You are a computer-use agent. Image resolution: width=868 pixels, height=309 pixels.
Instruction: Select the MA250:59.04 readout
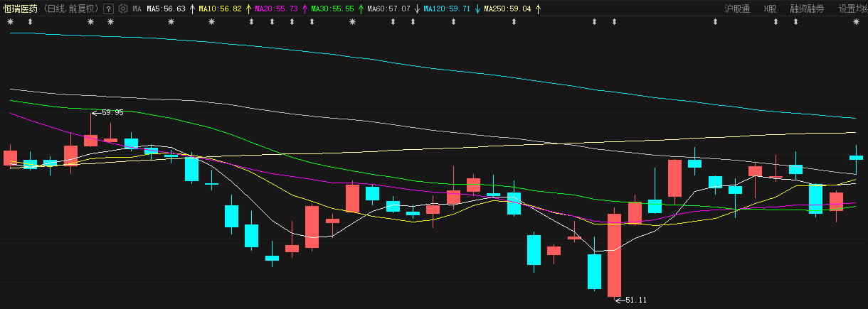point(507,9)
